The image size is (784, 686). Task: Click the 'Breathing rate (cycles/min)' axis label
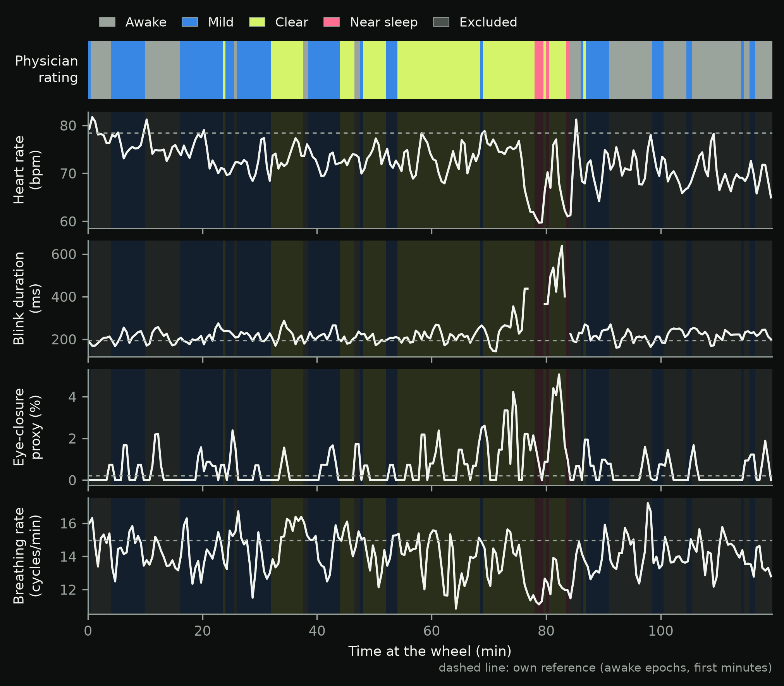[27, 555]
